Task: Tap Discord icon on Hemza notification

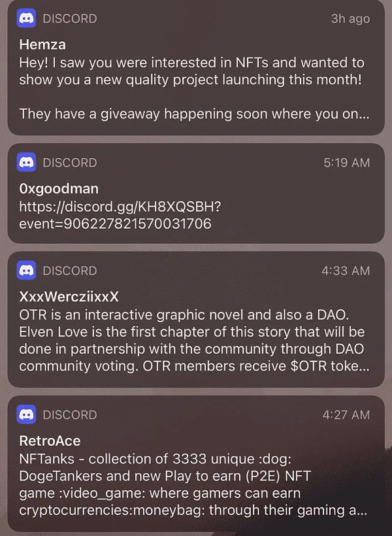Action: (x=26, y=18)
